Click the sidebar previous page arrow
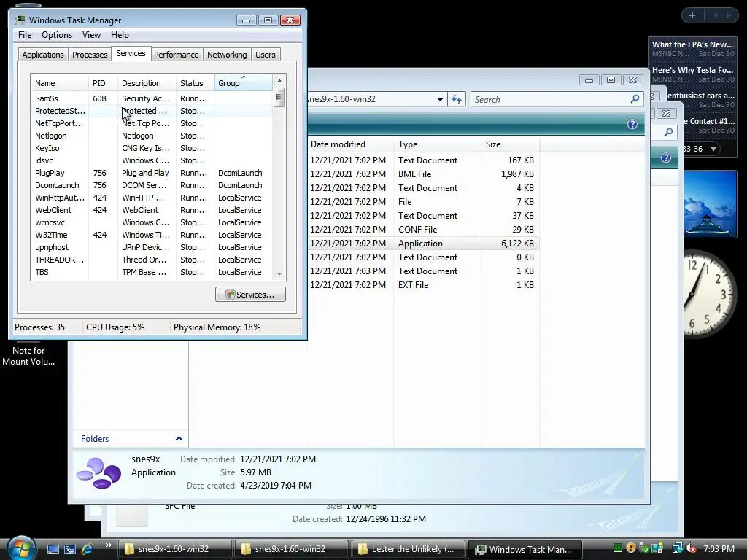 (715, 16)
